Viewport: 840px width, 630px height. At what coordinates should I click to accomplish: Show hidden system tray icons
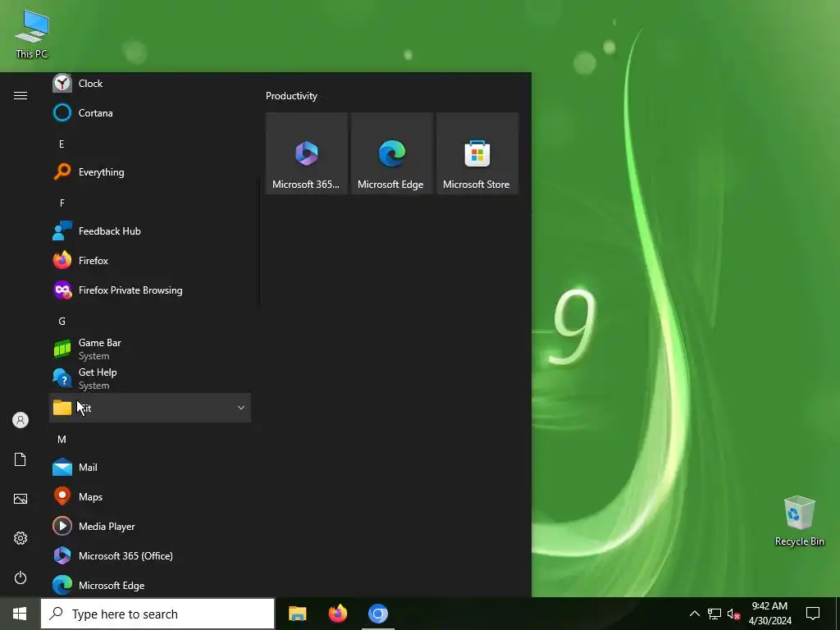[x=694, y=614]
